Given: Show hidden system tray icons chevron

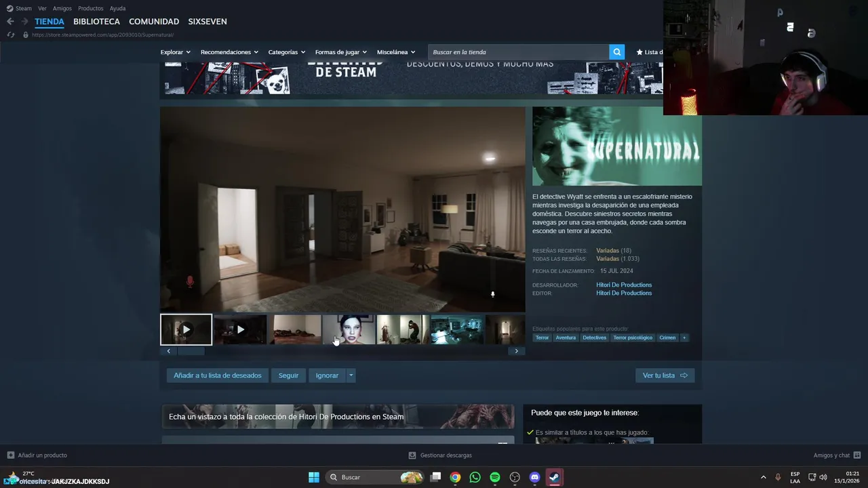Looking at the screenshot, I should pos(763,477).
